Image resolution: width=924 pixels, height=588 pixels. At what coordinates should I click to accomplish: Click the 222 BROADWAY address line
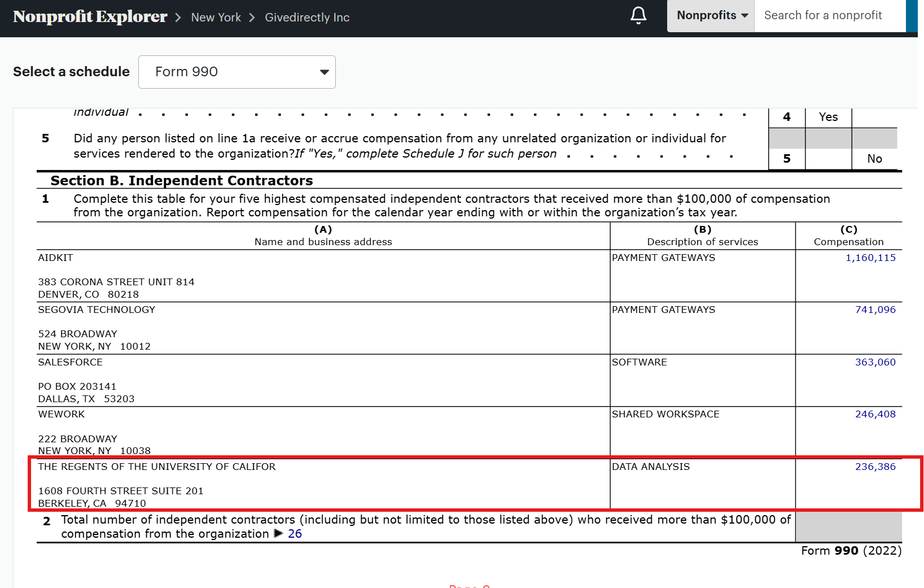[78, 439]
